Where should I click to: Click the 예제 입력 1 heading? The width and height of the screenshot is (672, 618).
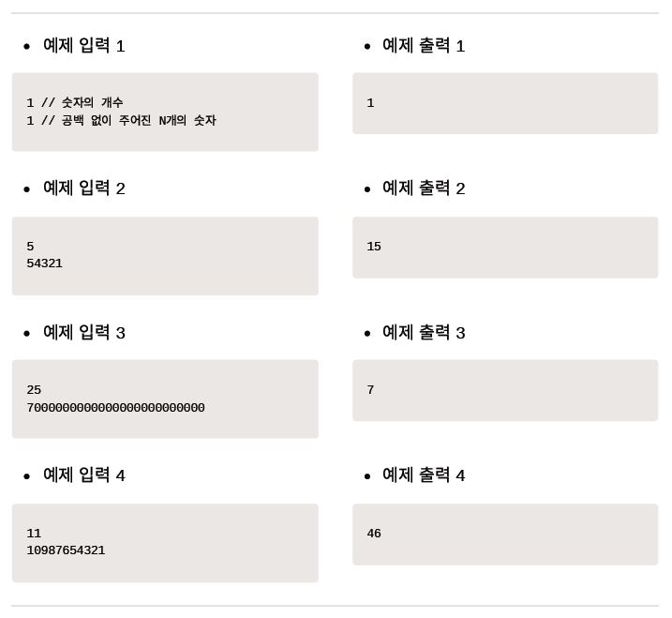pos(84,45)
